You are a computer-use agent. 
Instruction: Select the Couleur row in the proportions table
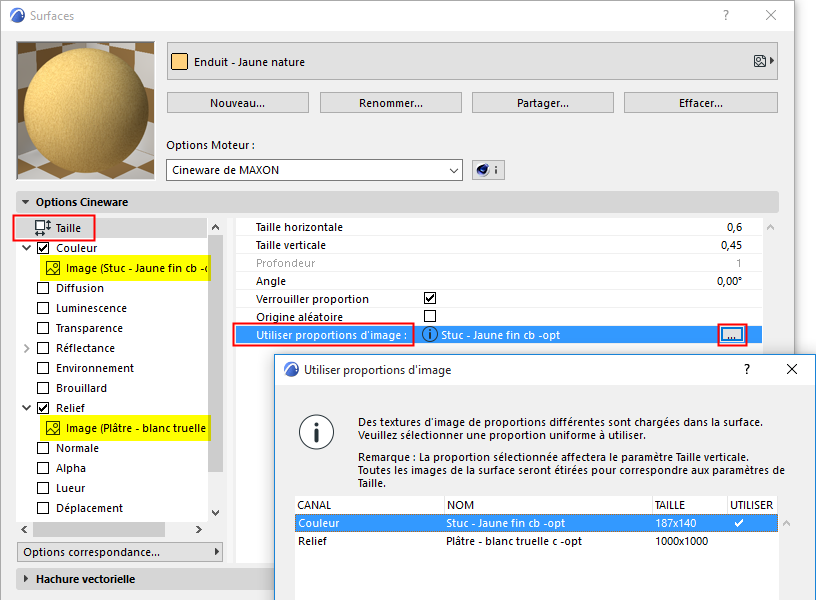click(x=536, y=523)
